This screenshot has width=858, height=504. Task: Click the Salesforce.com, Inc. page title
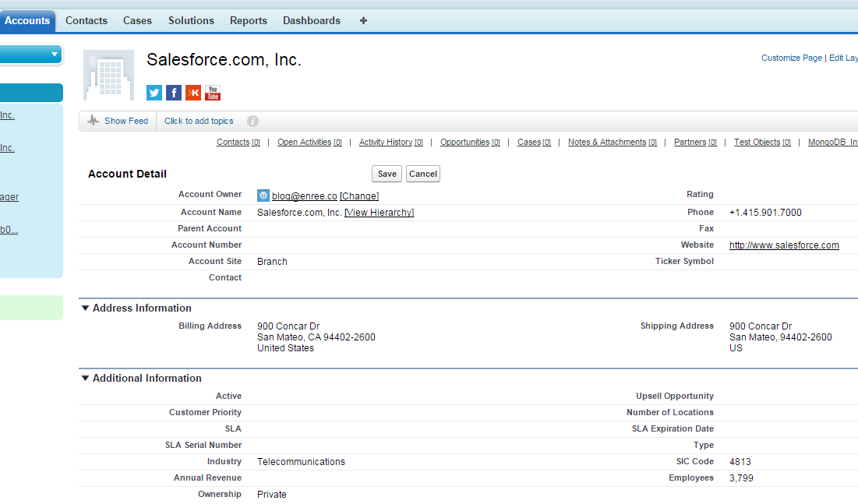pyautogui.click(x=224, y=60)
